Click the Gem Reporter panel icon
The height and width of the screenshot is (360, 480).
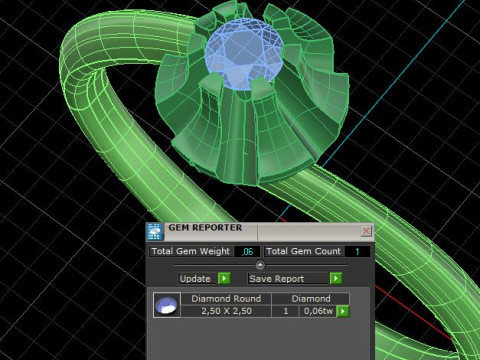tap(155, 232)
